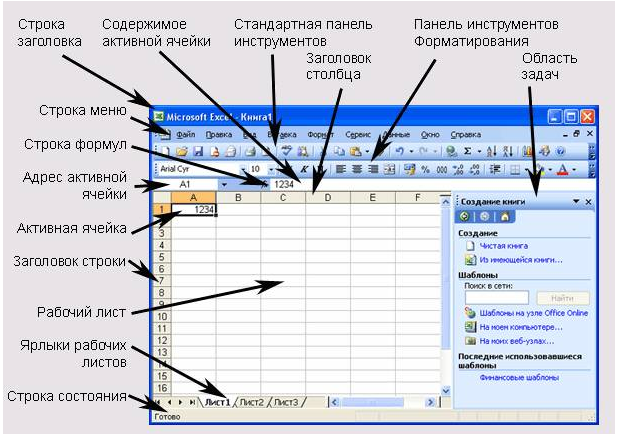The width and height of the screenshot is (618, 436).
Task: Toggle Italic (K) formatting
Action: [x=304, y=170]
